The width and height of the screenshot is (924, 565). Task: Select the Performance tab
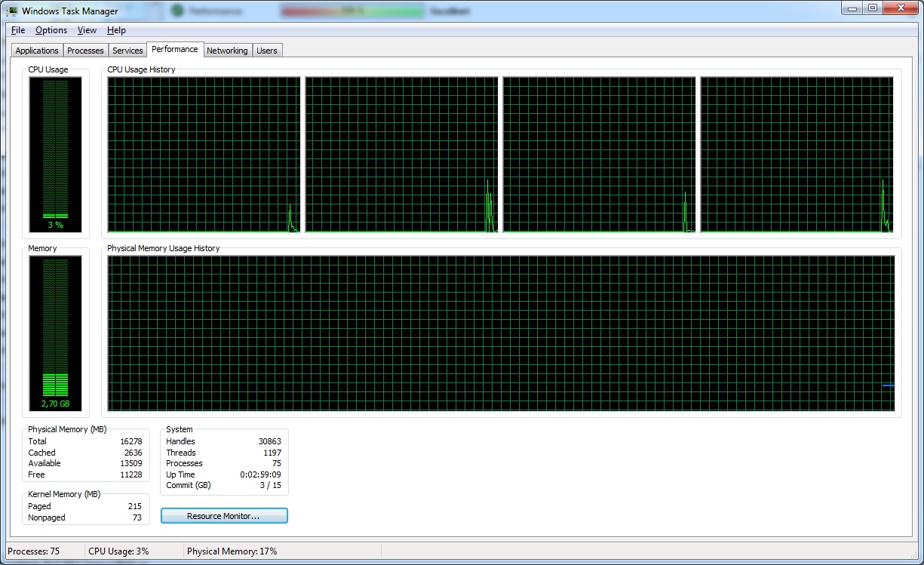tap(175, 49)
